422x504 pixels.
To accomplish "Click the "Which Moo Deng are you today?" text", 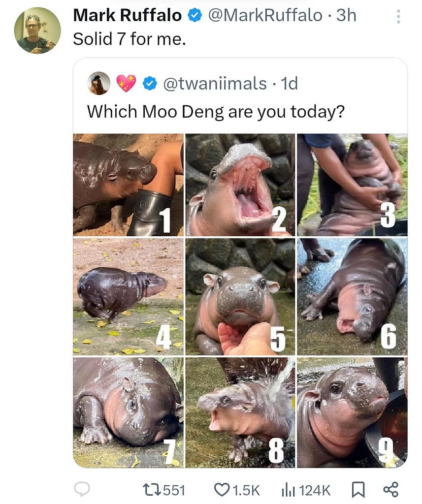I will tap(215, 111).
